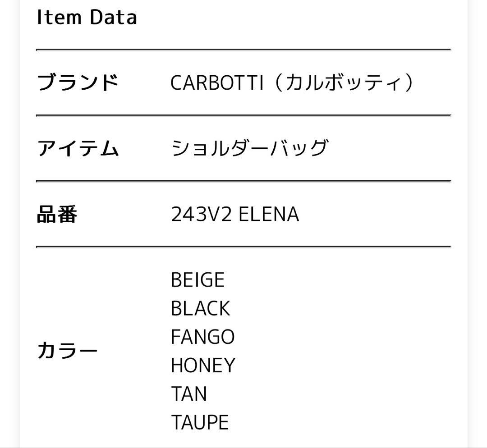
Task: Click the word Item in heading
Action: point(59,17)
